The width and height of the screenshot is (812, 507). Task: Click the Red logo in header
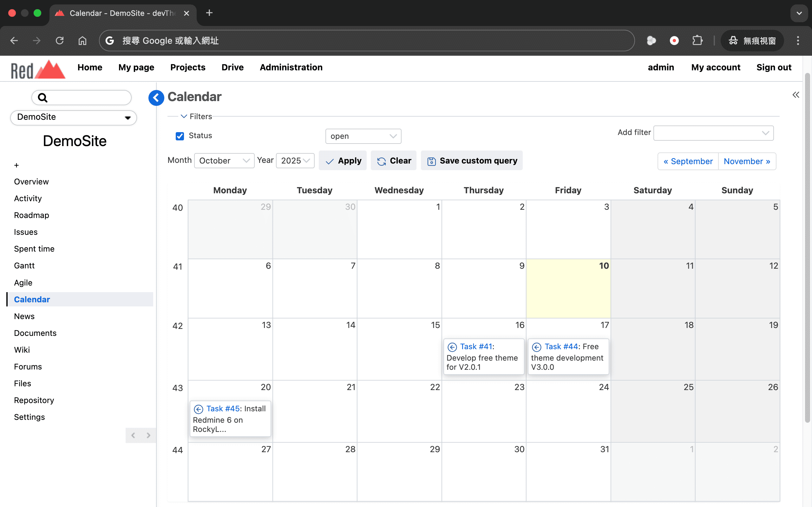[x=37, y=69]
